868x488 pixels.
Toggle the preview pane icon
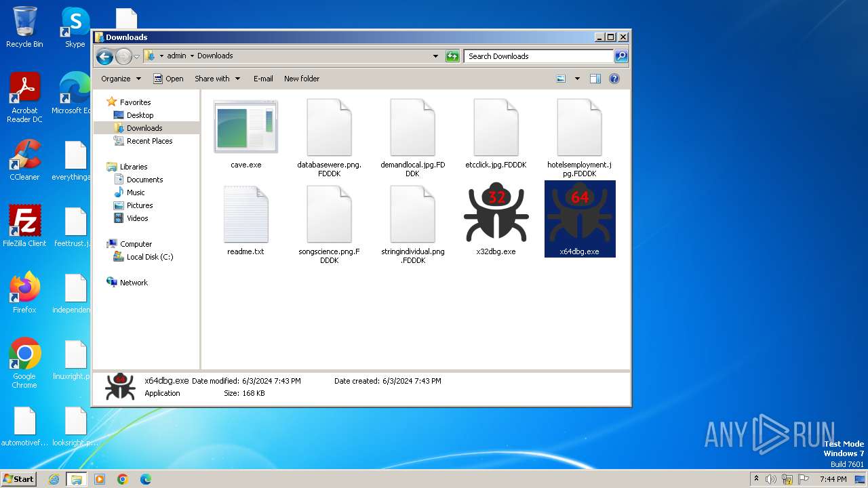(595, 79)
